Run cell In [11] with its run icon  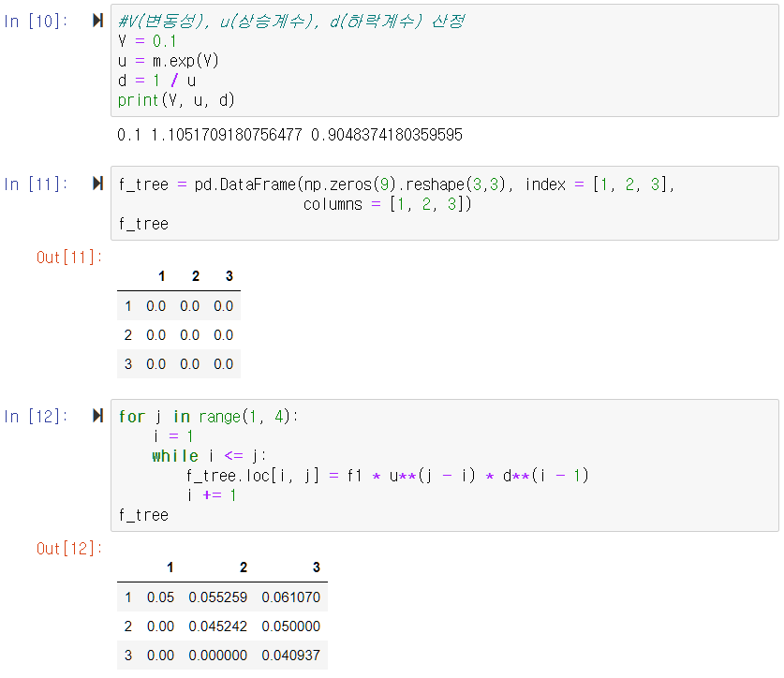98,184
